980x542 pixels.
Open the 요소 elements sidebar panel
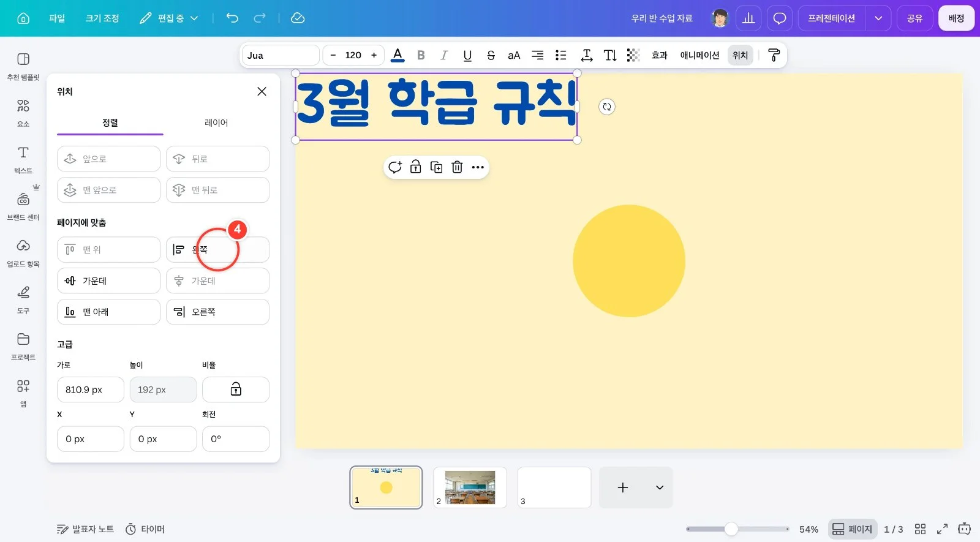click(x=23, y=113)
